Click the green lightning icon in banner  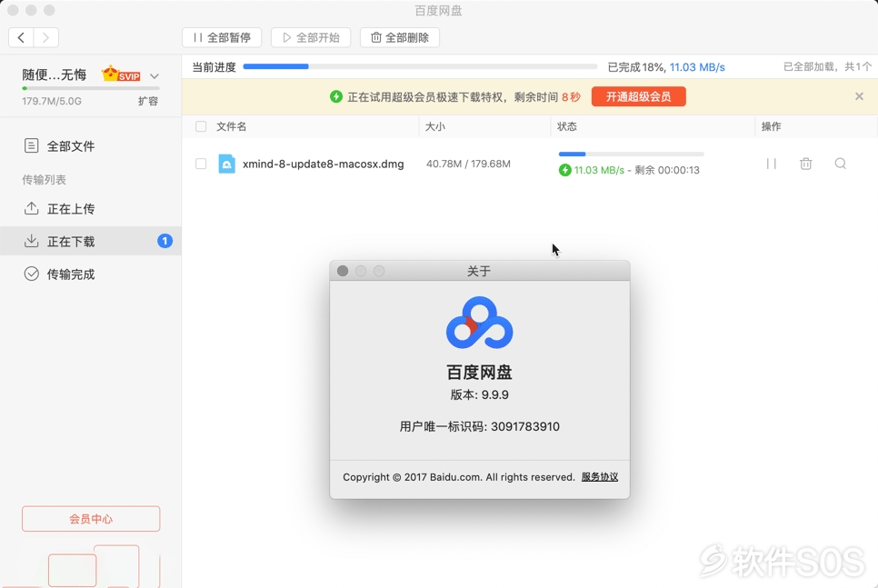point(336,97)
